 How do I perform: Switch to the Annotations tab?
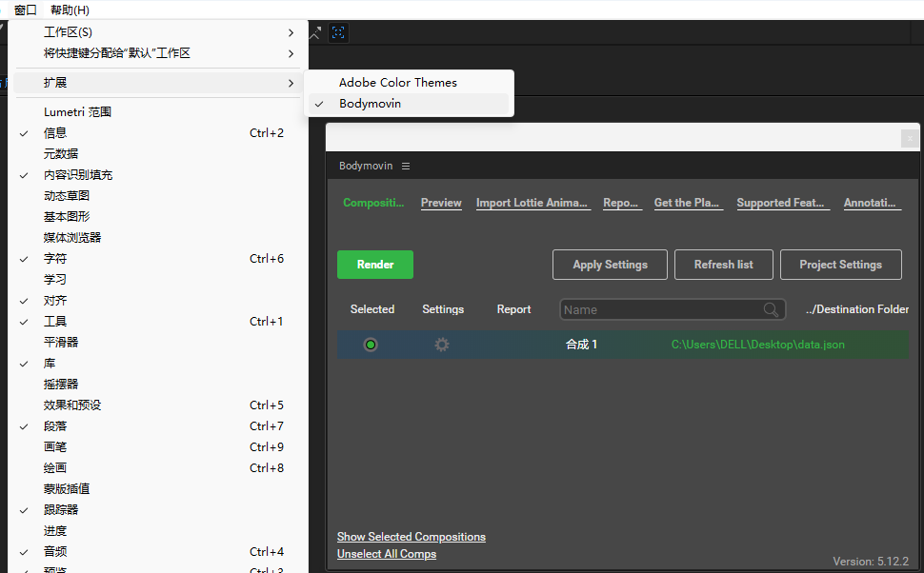coord(871,203)
